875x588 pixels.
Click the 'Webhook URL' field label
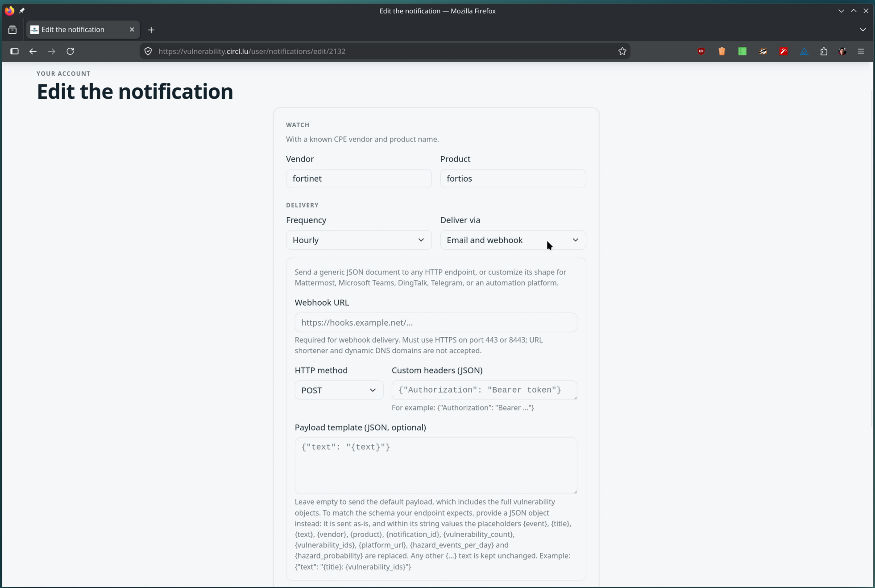322,302
